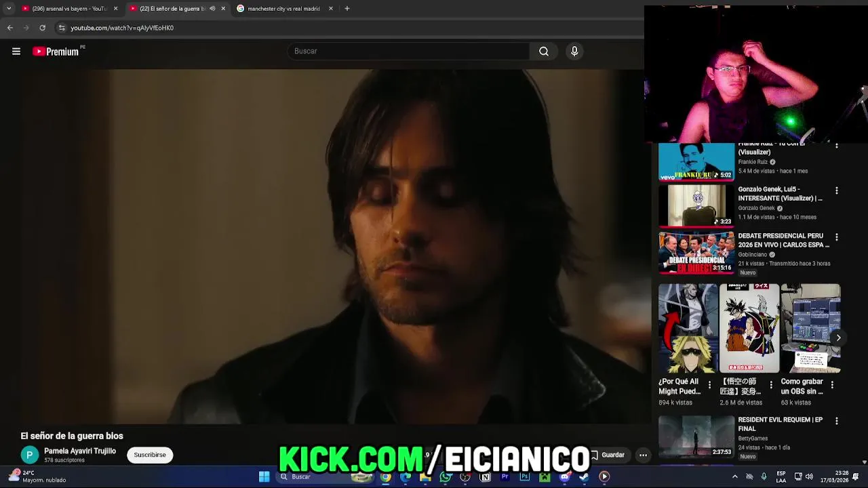Open Google Chrome from the taskbar

tap(386, 476)
